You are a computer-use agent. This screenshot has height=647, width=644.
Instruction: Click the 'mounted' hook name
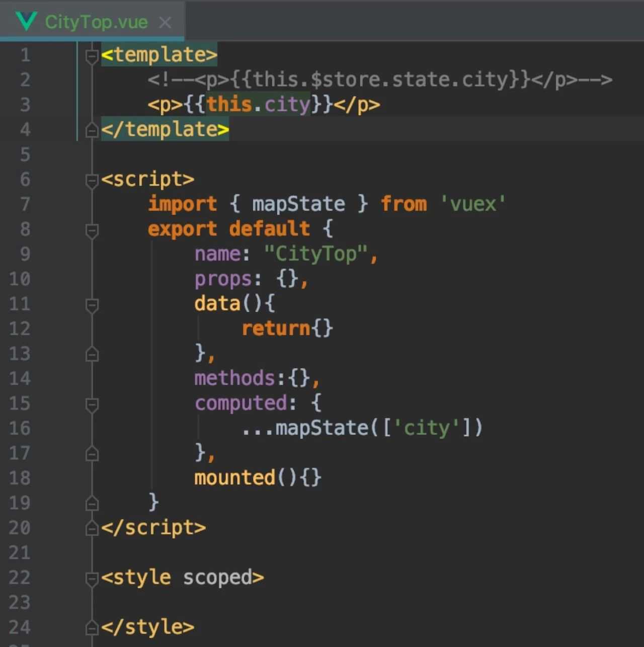235,477
